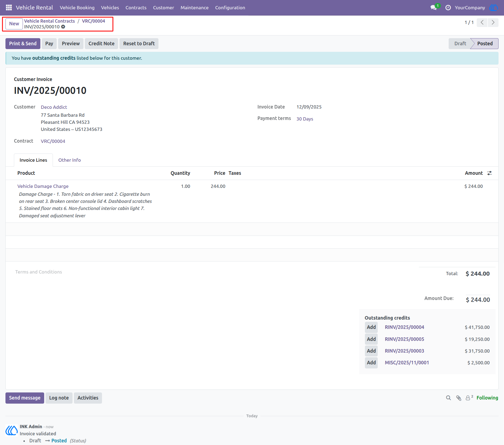Create a Credit Note
504x445 pixels.
(x=101, y=44)
